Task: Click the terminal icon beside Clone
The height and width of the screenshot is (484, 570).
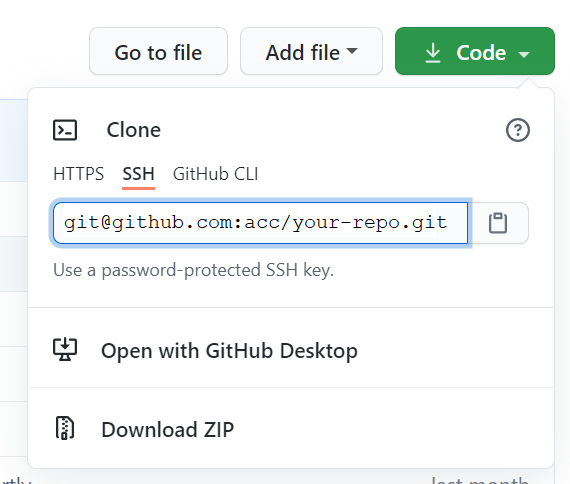Action: click(x=65, y=130)
